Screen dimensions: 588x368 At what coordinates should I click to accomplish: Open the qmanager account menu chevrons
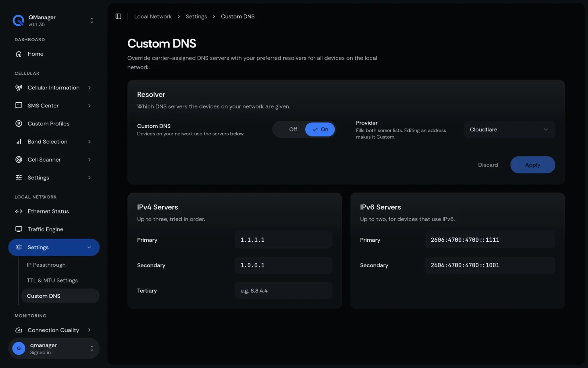coord(92,348)
